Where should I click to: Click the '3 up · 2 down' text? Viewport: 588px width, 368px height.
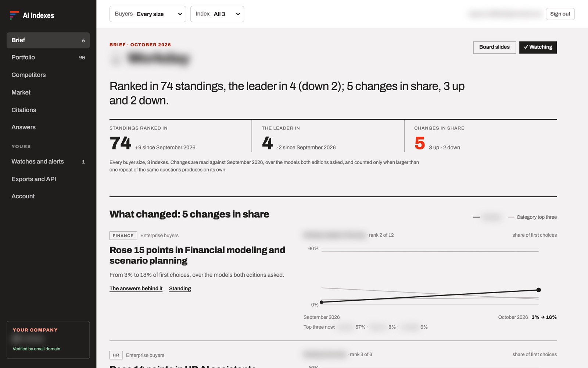click(x=444, y=148)
